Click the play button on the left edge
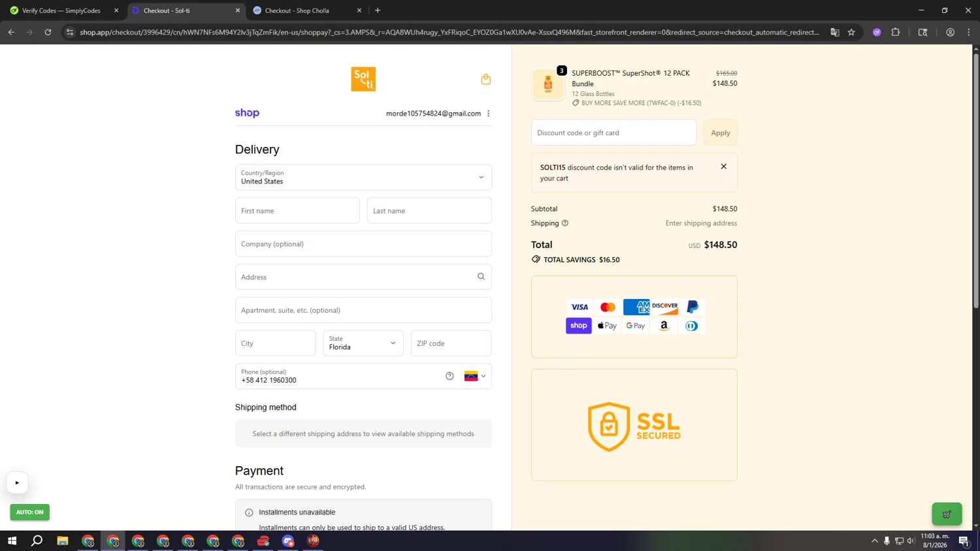 17,482
